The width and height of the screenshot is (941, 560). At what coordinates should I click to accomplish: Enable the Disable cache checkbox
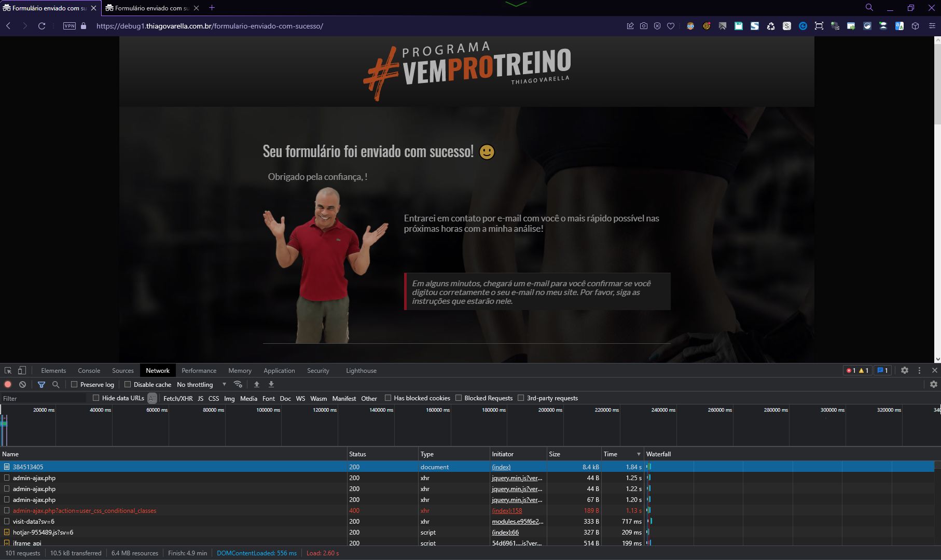coord(128,385)
